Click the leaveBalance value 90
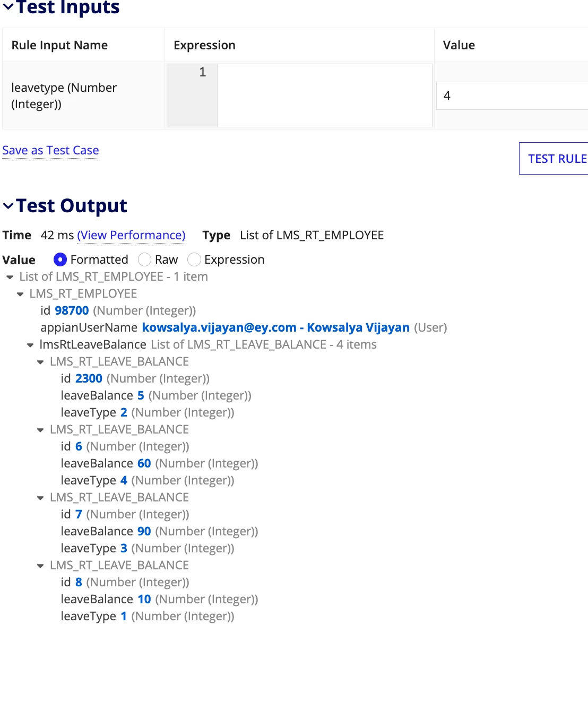 coord(144,531)
